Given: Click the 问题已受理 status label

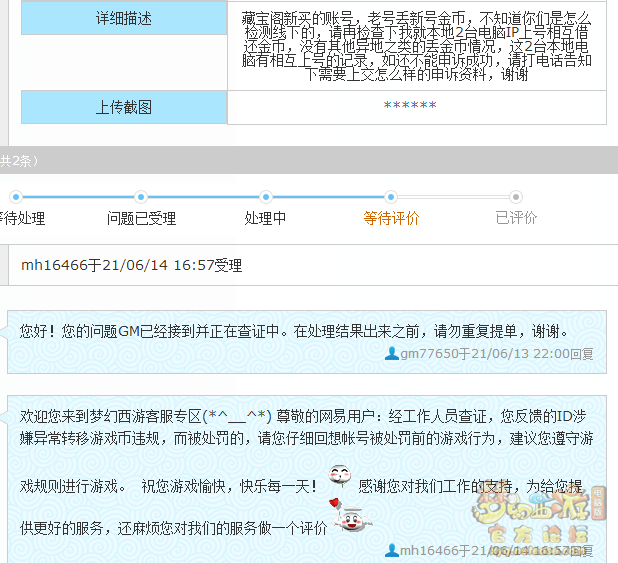Looking at the screenshot, I should (x=141, y=218).
